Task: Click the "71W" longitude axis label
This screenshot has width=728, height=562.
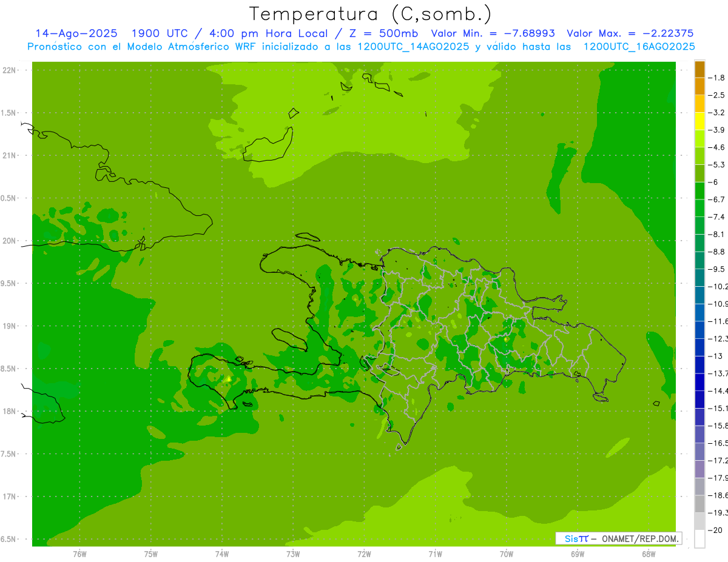Action: point(435,555)
